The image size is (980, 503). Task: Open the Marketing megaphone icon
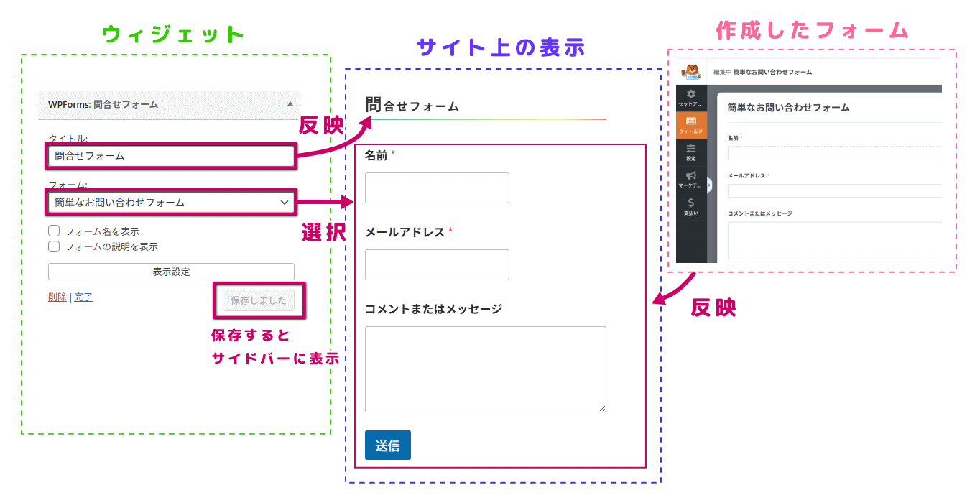[691, 179]
